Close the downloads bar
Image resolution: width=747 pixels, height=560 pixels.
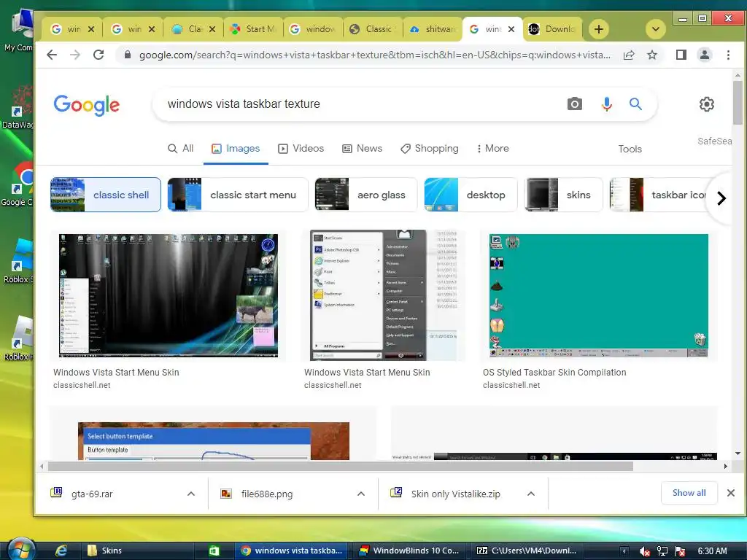(731, 493)
